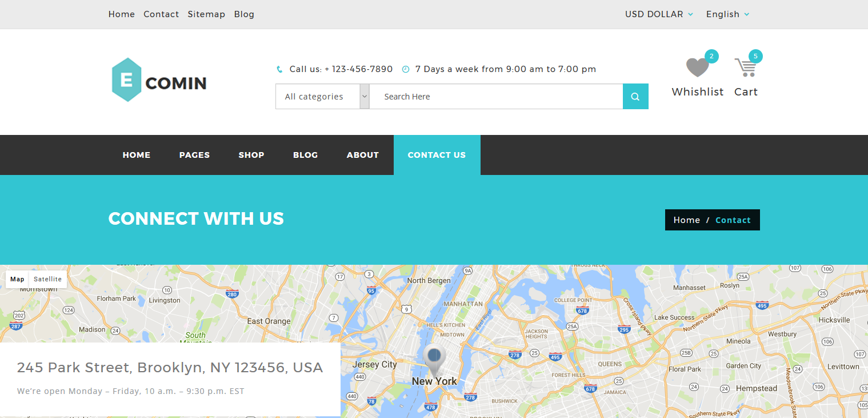Focus the Search Here input field

pyautogui.click(x=496, y=97)
